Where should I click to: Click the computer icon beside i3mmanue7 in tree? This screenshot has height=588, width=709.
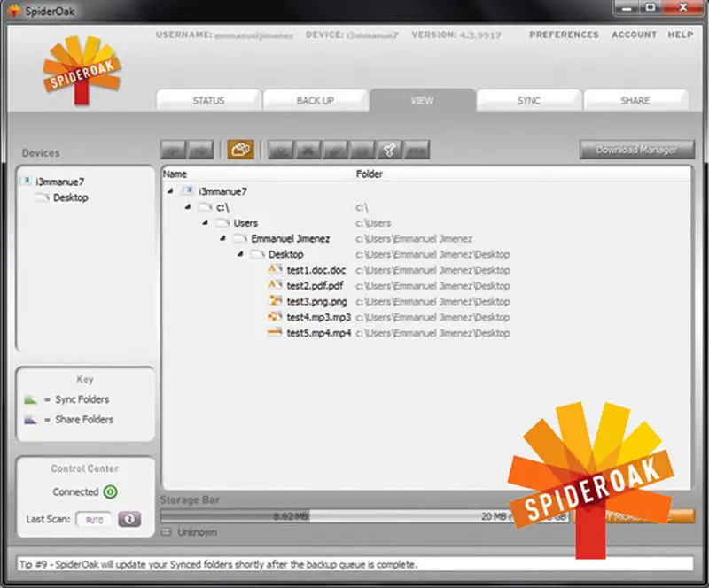(187, 190)
